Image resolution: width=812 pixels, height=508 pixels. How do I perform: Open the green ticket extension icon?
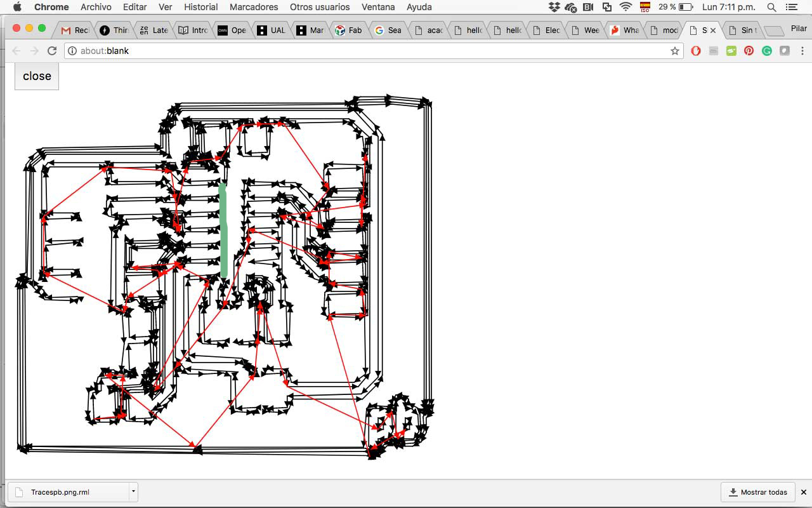[x=731, y=51]
